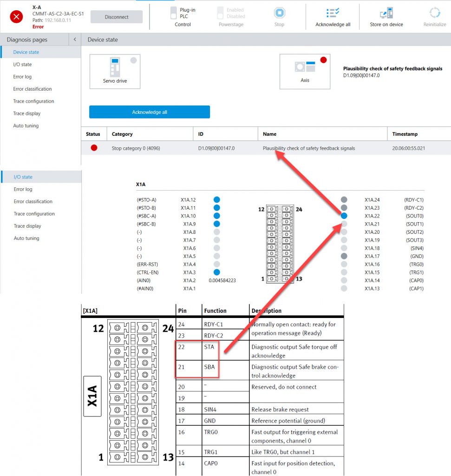Image resolution: width=451 pixels, height=476 pixels.
Task: Click the blue Acknowledge all button
Action: pyautogui.click(x=150, y=112)
